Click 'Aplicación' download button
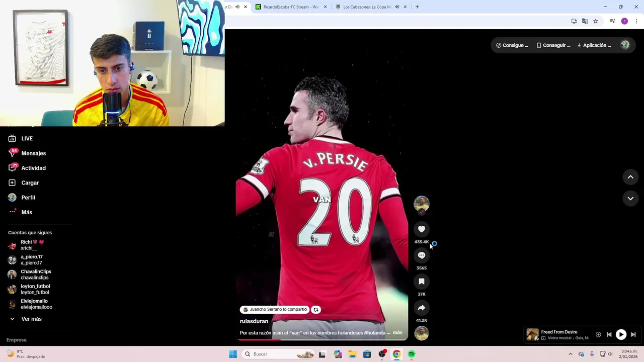The width and height of the screenshot is (644, 362). pyautogui.click(x=594, y=45)
